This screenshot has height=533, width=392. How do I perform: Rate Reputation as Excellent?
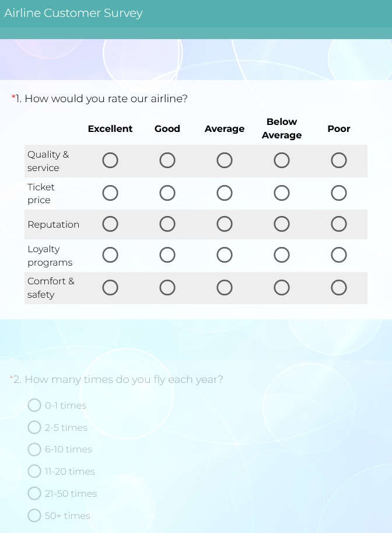click(x=110, y=224)
